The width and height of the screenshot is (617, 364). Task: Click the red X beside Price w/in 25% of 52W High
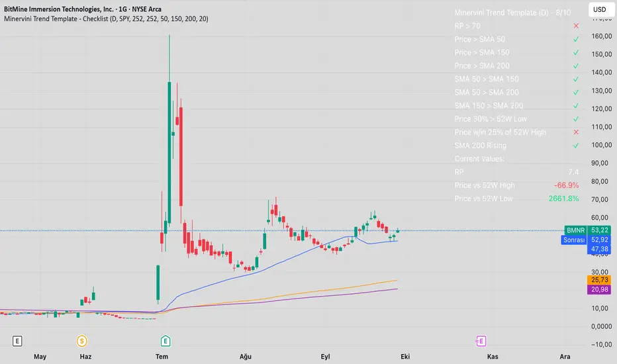point(575,132)
